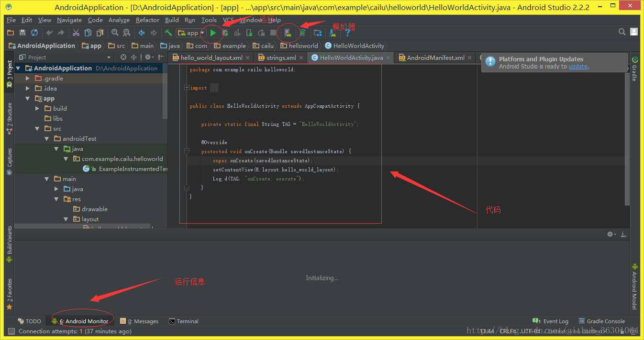Open the Tools menu
This screenshot has width=644, height=340.
point(209,20)
